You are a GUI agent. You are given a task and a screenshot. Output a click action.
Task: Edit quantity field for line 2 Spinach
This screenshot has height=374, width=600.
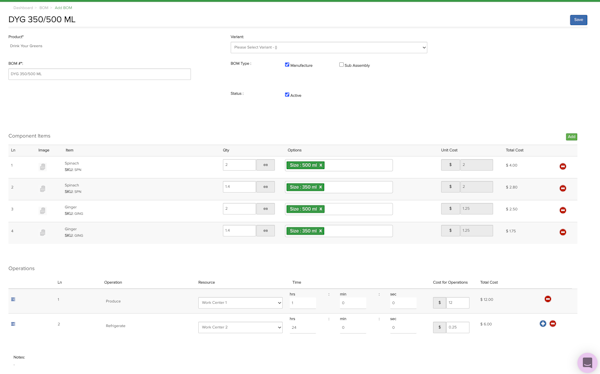[239, 187]
